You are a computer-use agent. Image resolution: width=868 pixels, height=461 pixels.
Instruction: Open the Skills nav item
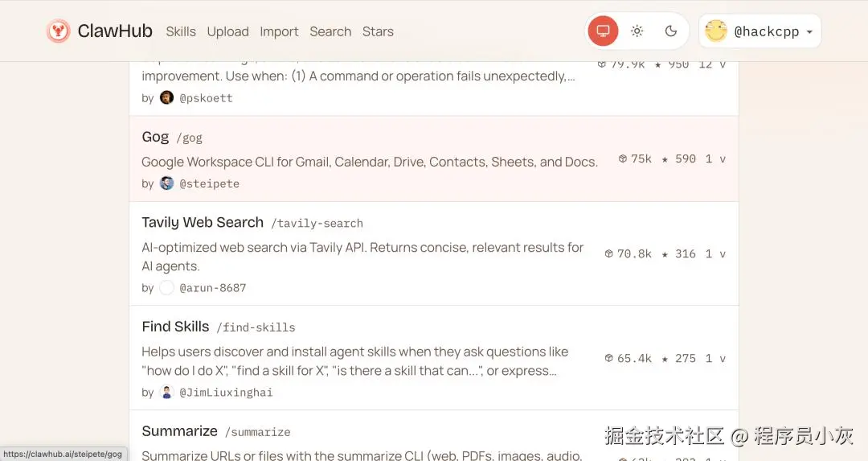181,31
